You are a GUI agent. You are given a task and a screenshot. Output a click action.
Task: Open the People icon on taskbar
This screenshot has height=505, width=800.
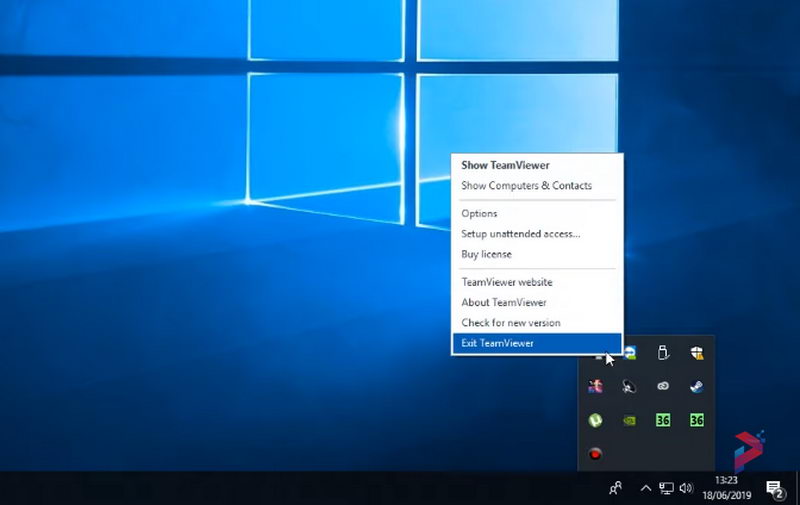616,488
